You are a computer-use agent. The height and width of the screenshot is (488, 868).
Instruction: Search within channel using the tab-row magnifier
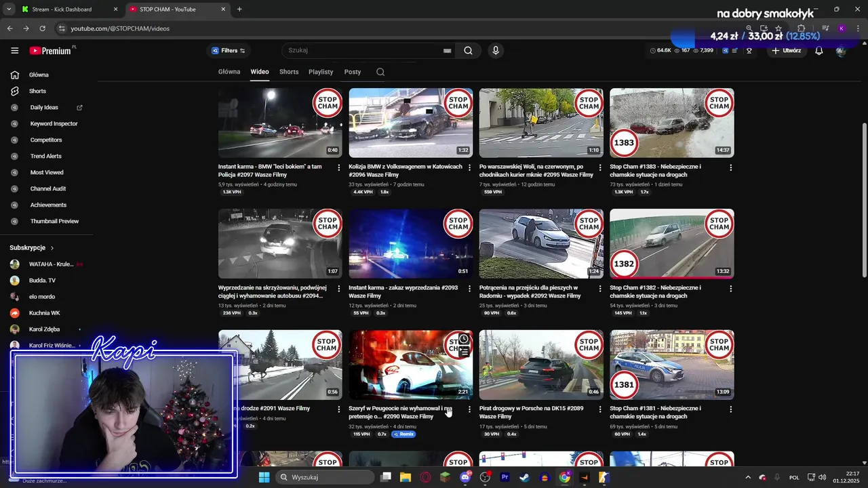[380, 72]
